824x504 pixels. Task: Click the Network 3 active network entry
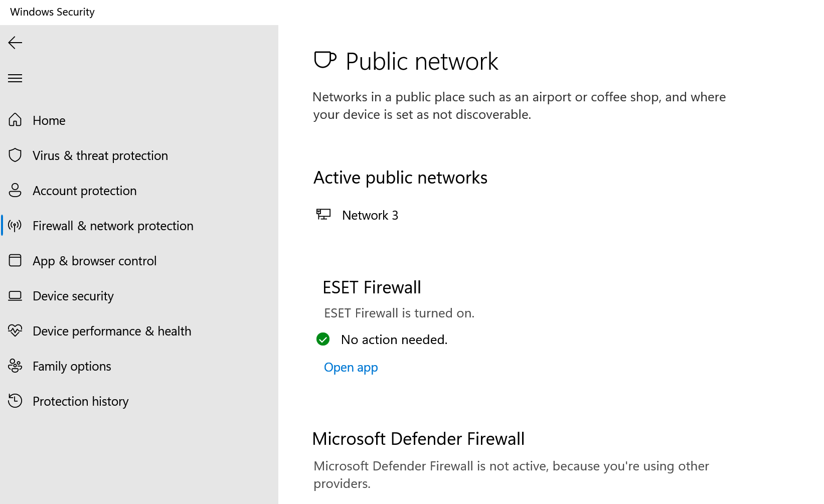click(x=370, y=215)
